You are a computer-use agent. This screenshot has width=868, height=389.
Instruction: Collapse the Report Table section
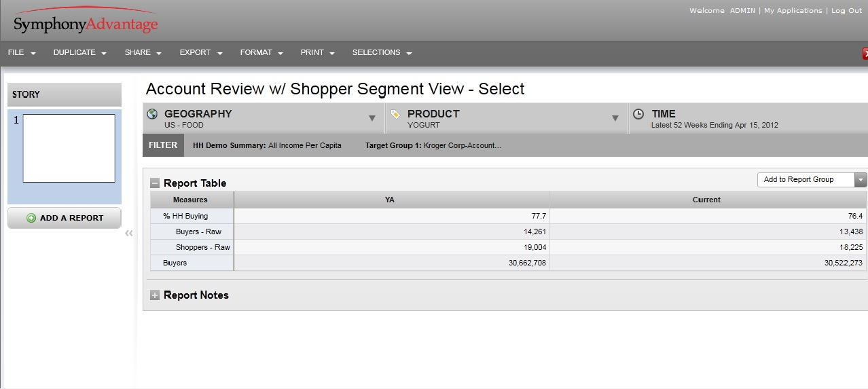tap(155, 183)
